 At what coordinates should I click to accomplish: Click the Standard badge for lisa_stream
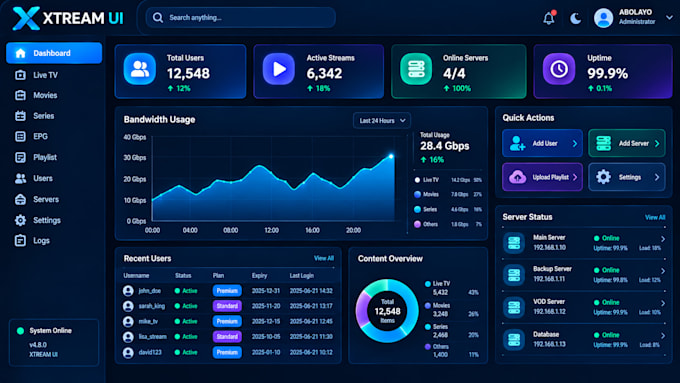tap(227, 337)
